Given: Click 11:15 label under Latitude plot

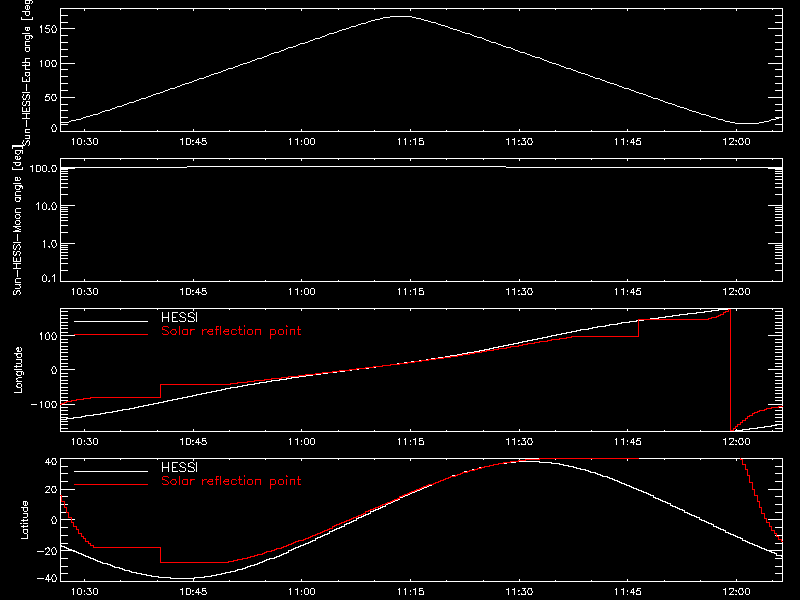Looking at the screenshot, I should (411, 592).
